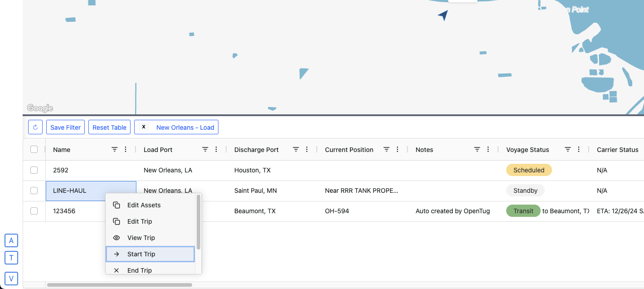Open the Name column three-dot menu
This screenshot has height=289, width=644.
point(126,149)
